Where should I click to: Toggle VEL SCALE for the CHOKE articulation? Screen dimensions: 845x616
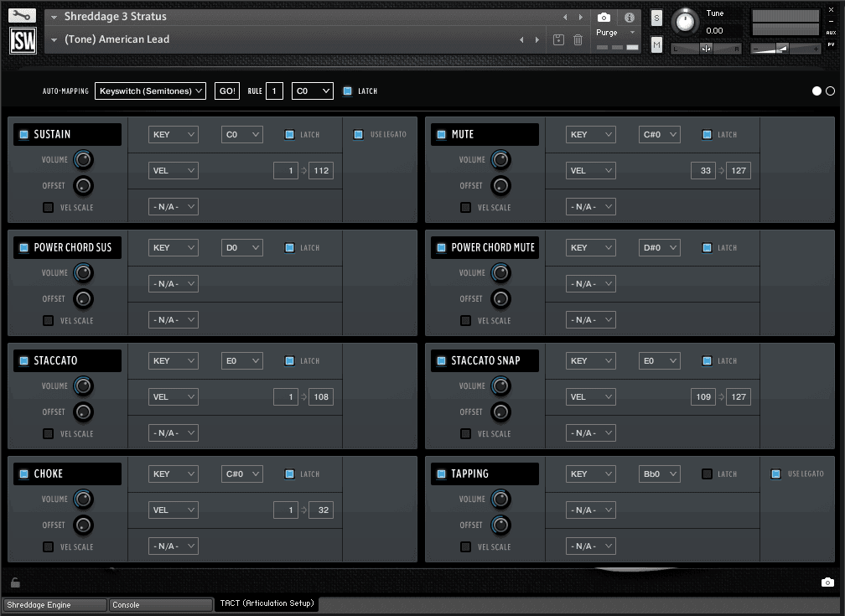(48, 546)
